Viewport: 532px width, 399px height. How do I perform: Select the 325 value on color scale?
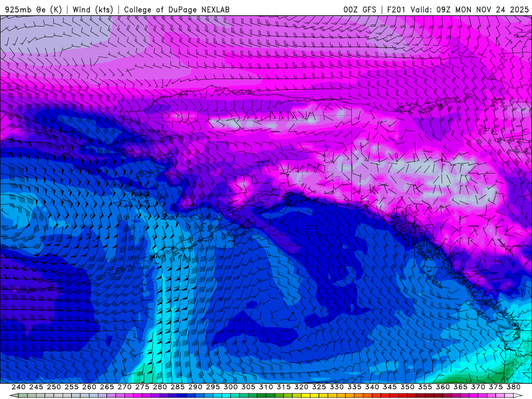pyautogui.click(x=319, y=387)
